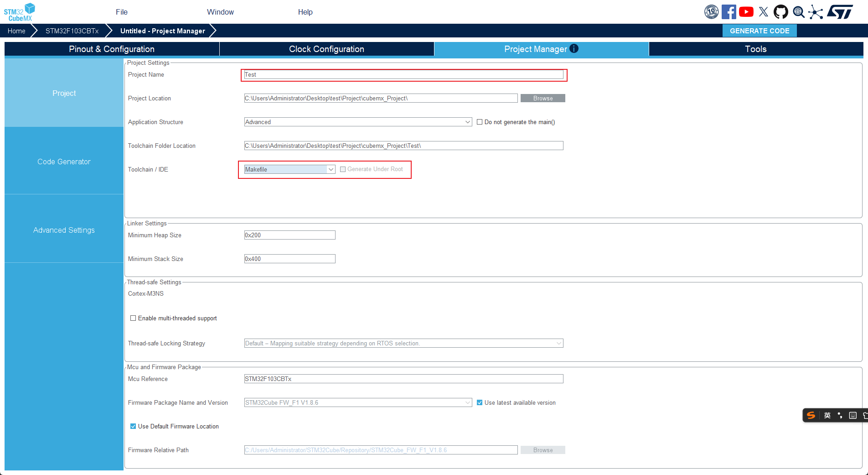Click the Thread-safe Locking Strategy label
The image size is (868, 475).
pyautogui.click(x=166, y=343)
